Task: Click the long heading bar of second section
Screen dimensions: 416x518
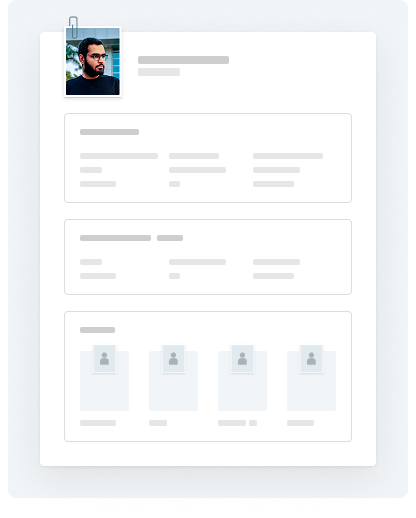Action: point(115,238)
